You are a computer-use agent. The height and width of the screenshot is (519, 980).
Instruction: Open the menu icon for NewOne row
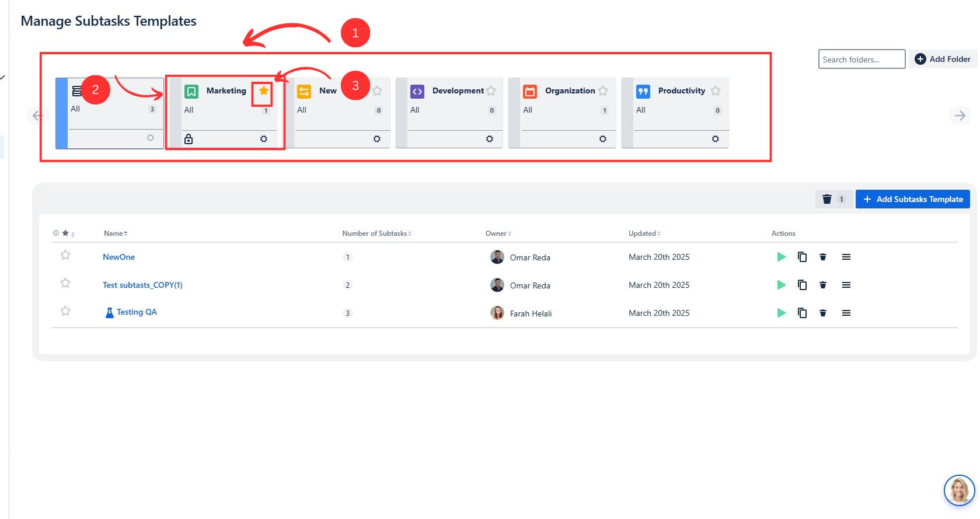tap(846, 257)
